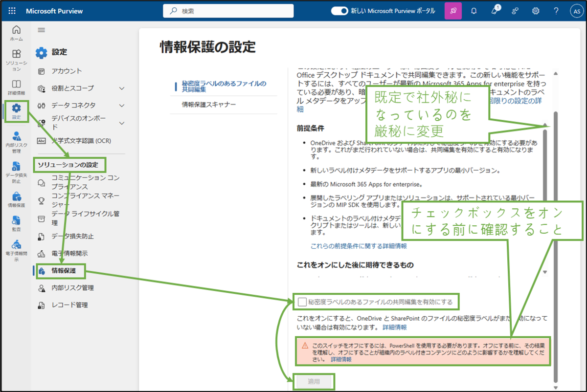Select コンプライアンス マネージャー solution setting
Viewport: 587px width, 392px height.
(86, 200)
